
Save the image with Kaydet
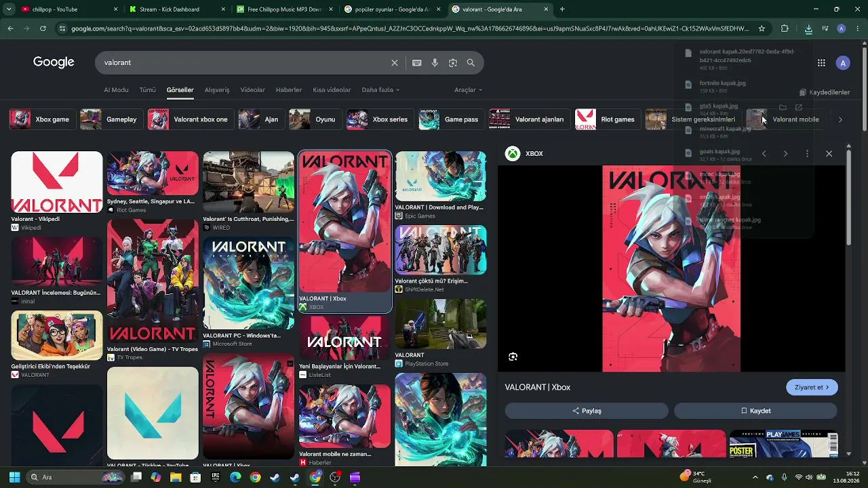tap(755, 411)
